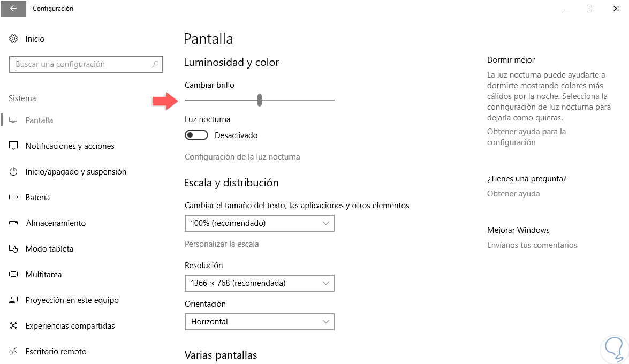
Task: Click the search magnifier icon
Action: click(x=155, y=64)
